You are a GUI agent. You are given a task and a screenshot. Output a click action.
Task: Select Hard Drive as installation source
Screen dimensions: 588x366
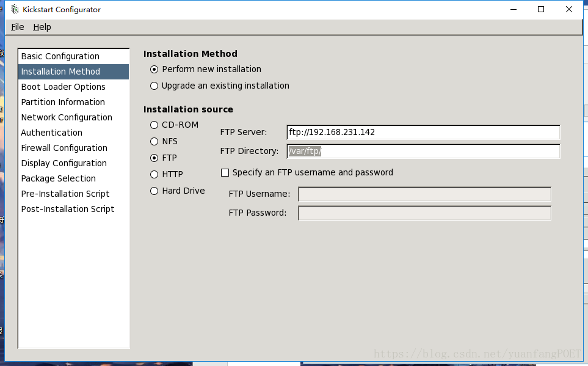(x=154, y=191)
